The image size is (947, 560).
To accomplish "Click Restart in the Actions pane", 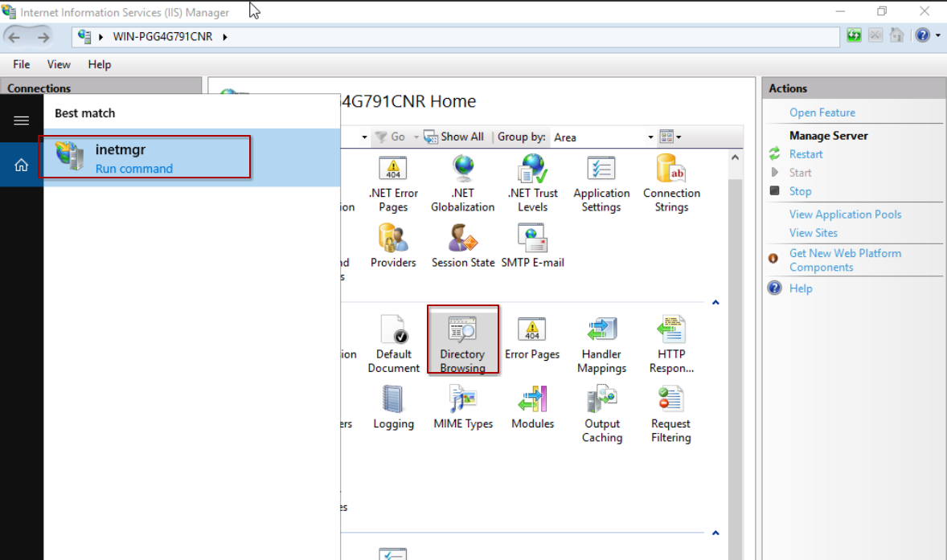I will click(806, 154).
